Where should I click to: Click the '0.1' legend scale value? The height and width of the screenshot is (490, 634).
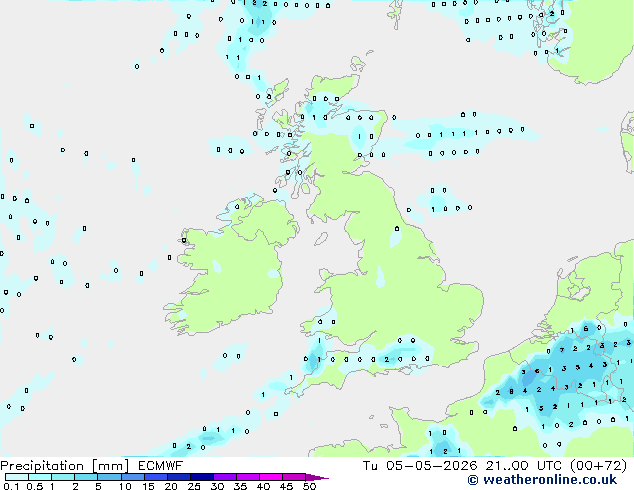(x=11, y=486)
